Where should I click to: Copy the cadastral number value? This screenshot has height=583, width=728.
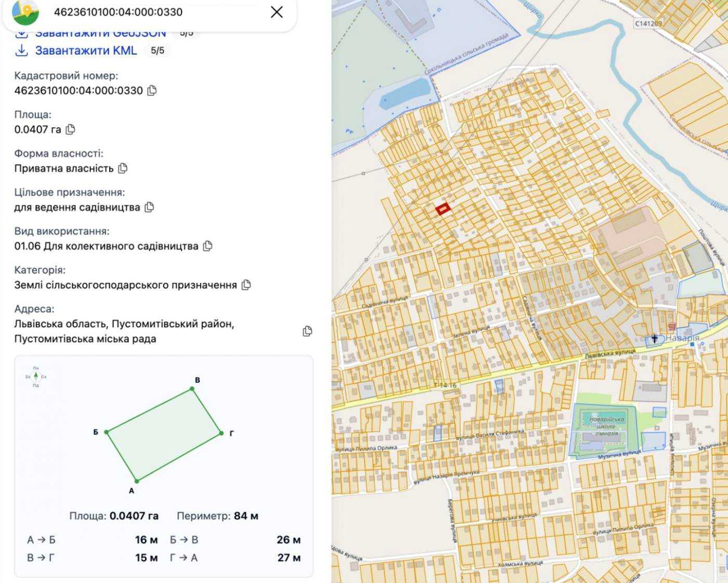[152, 90]
